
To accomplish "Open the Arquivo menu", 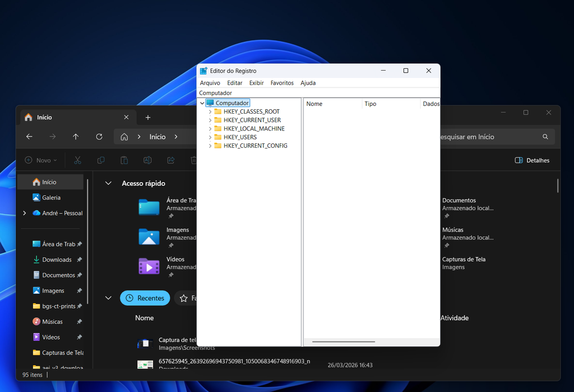I will [210, 83].
